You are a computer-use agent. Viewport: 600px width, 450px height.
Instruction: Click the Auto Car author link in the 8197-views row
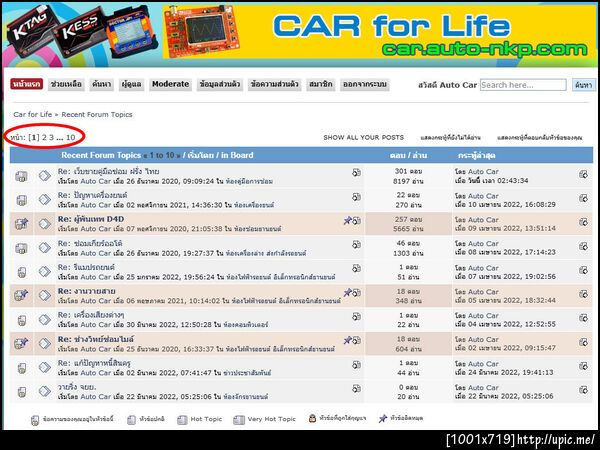tap(96, 181)
